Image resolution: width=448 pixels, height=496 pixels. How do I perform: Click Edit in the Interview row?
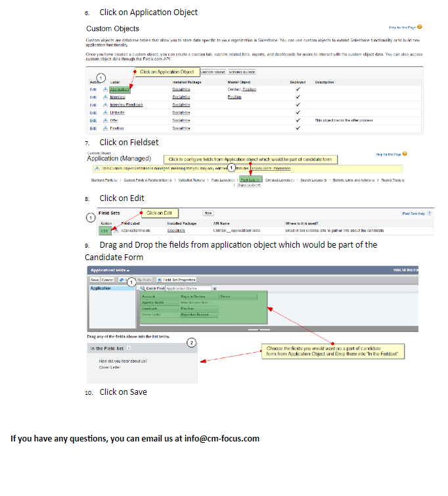93,97
